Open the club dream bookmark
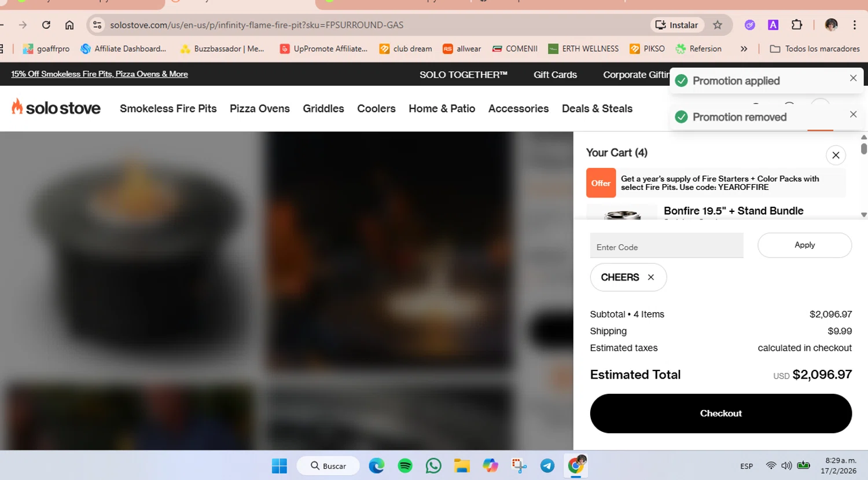Viewport: 868px width, 480px height. (x=406, y=49)
